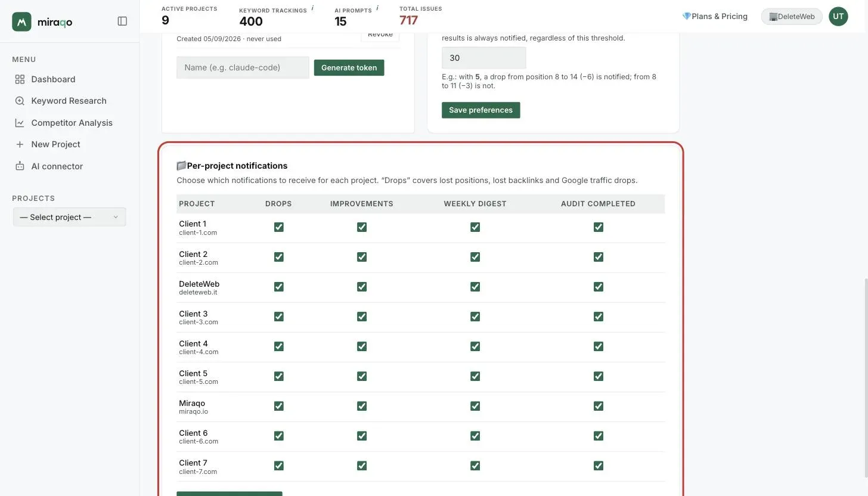Toggle Improvements for Client 6
The image size is (868, 496).
[x=362, y=436]
